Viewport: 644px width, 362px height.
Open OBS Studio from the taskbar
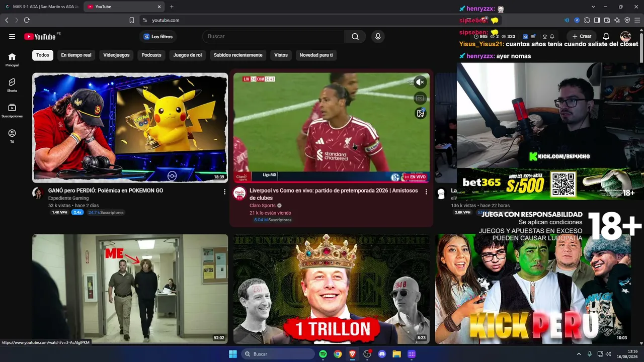(367, 354)
